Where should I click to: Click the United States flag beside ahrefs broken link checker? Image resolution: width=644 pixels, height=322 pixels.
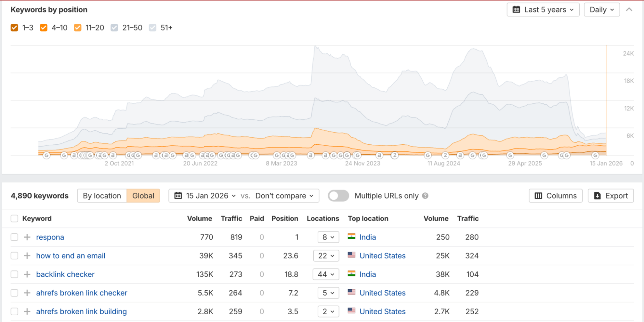click(352, 293)
